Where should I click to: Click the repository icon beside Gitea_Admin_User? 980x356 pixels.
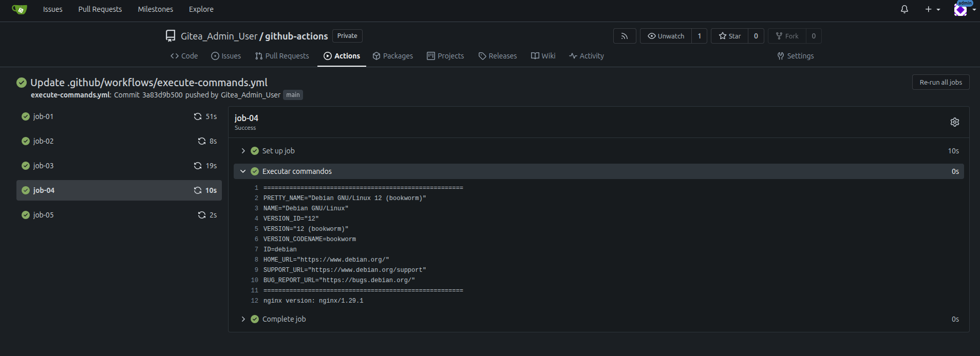coord(171,36)
